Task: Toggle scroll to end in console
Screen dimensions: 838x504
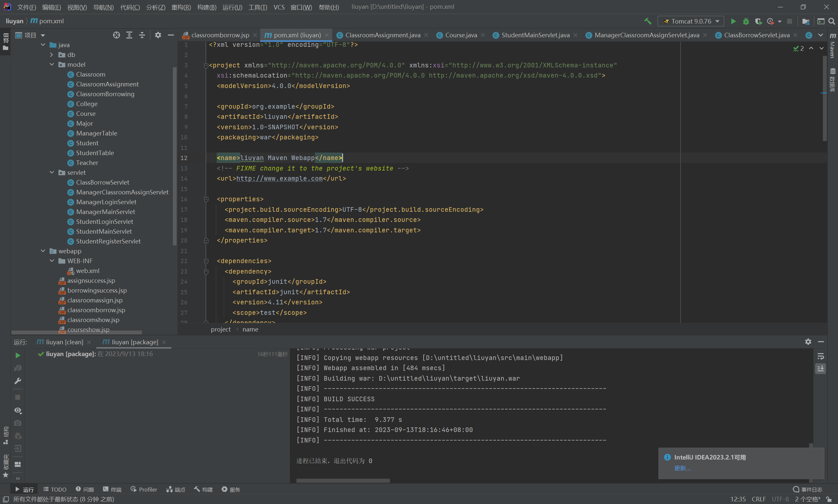Action: click(x=820, y=369)
